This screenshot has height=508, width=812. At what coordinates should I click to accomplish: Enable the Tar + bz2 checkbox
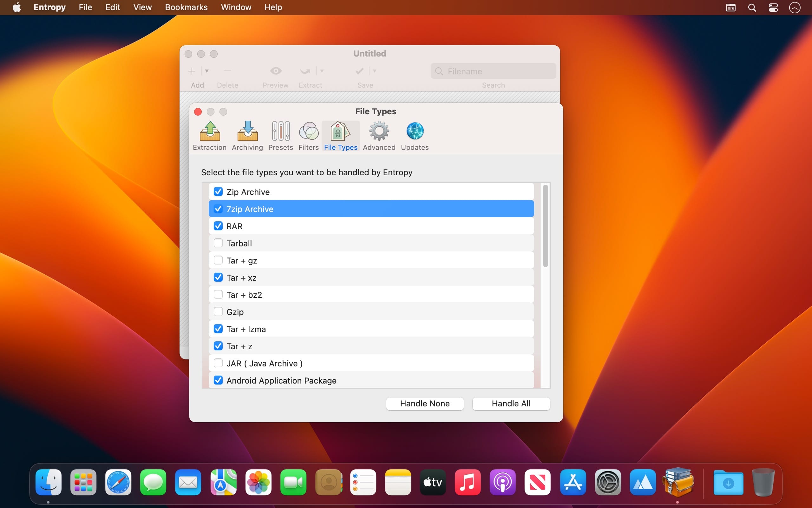(x=218, y=294)
